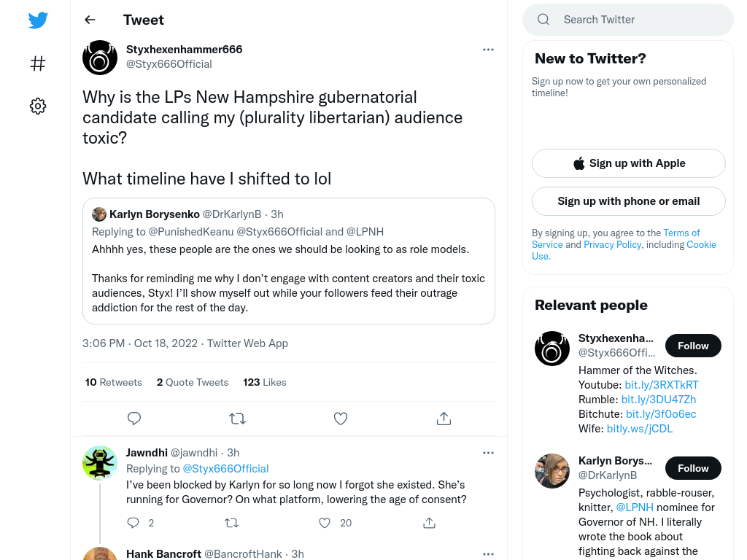Open more options for main tweet

click(x=488, y=50)
